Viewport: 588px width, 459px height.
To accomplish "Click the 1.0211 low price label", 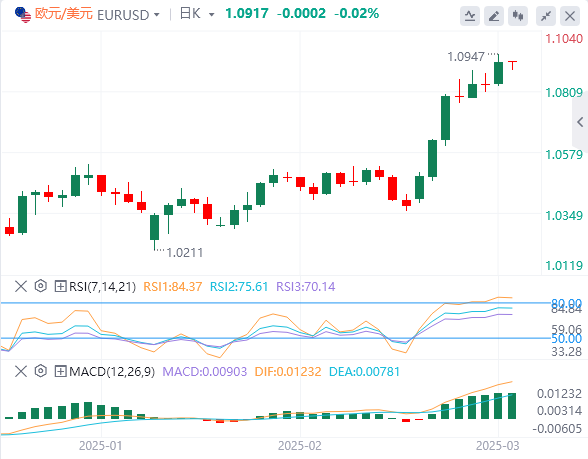I will [x=184, y=253].
